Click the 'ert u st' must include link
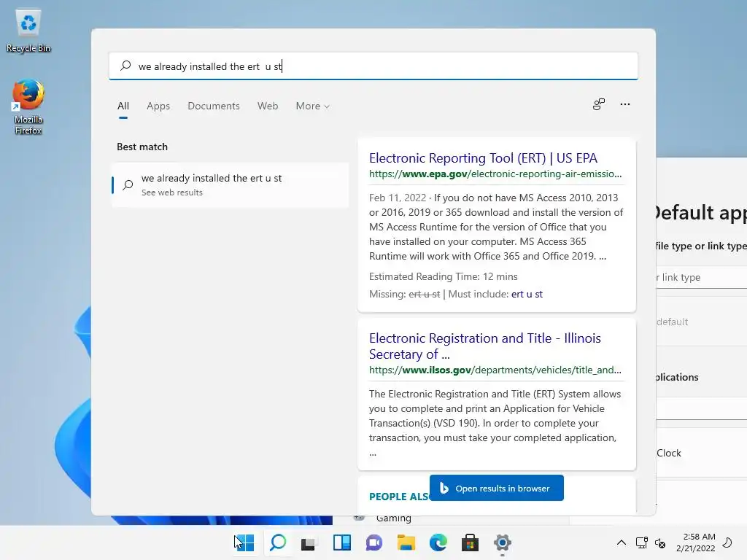This screenshot has width=747, height=560. (527, 294)
